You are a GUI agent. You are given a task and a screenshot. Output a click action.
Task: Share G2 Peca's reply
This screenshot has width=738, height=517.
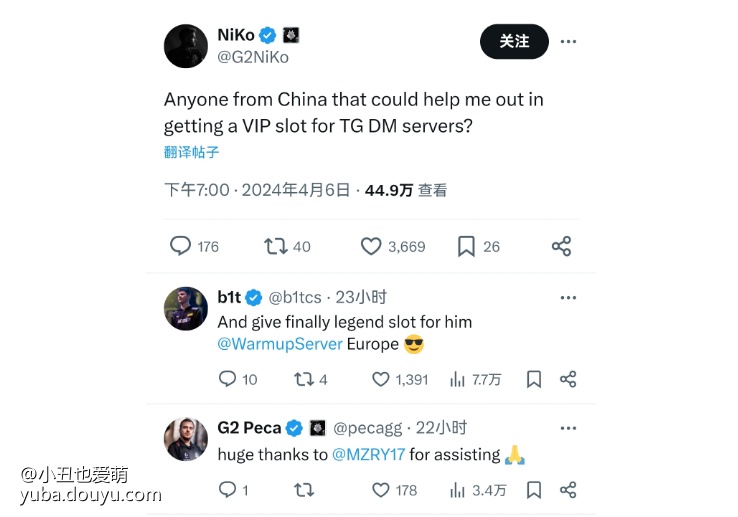pyautogui.click(x=568, y=490)
